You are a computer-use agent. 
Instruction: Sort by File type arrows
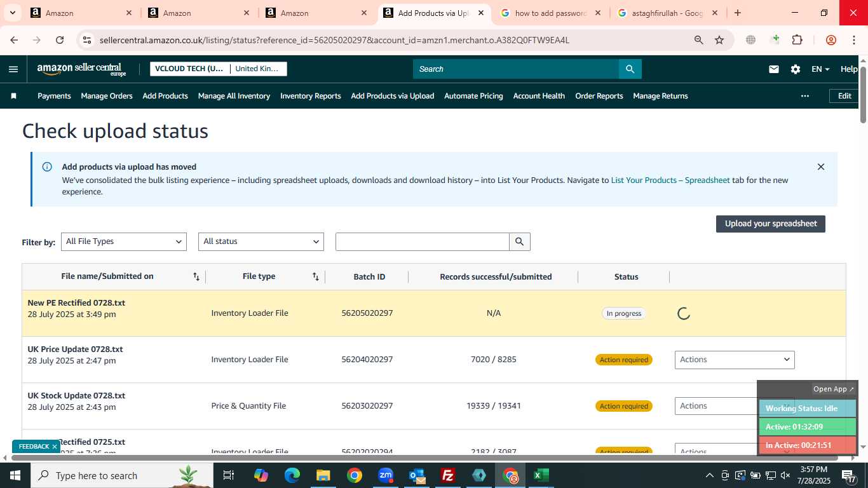click(316, 276)
